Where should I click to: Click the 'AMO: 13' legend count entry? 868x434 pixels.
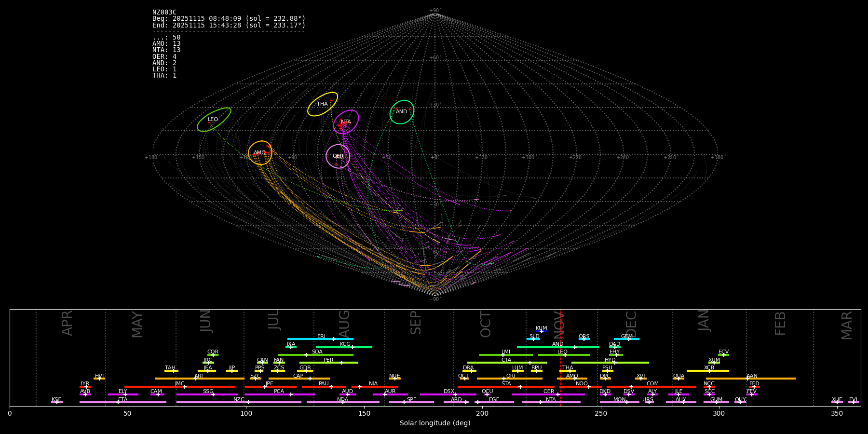click(166, 44)
